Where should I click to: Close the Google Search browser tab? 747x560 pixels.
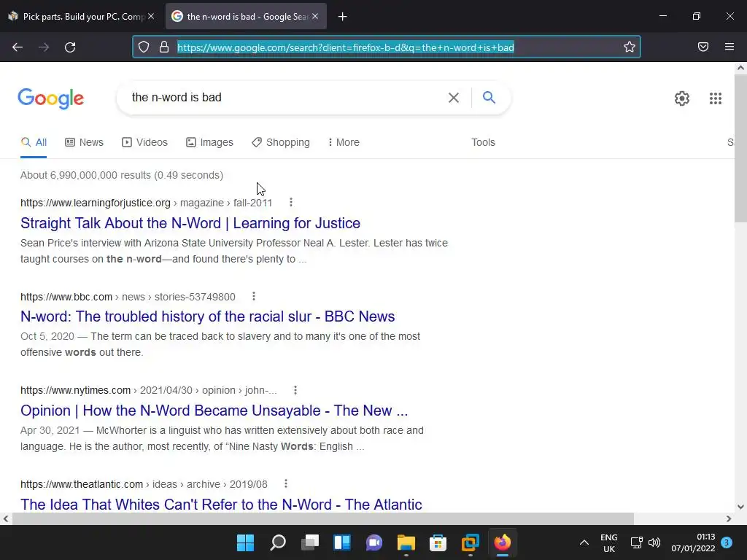pos(315,16)
